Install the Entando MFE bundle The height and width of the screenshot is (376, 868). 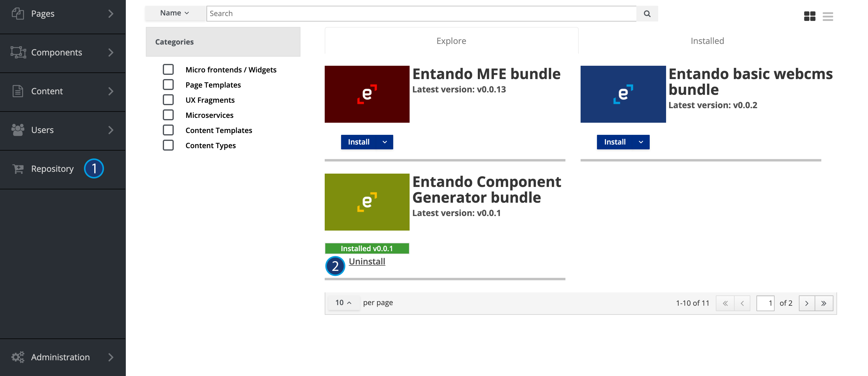point(359,142)
